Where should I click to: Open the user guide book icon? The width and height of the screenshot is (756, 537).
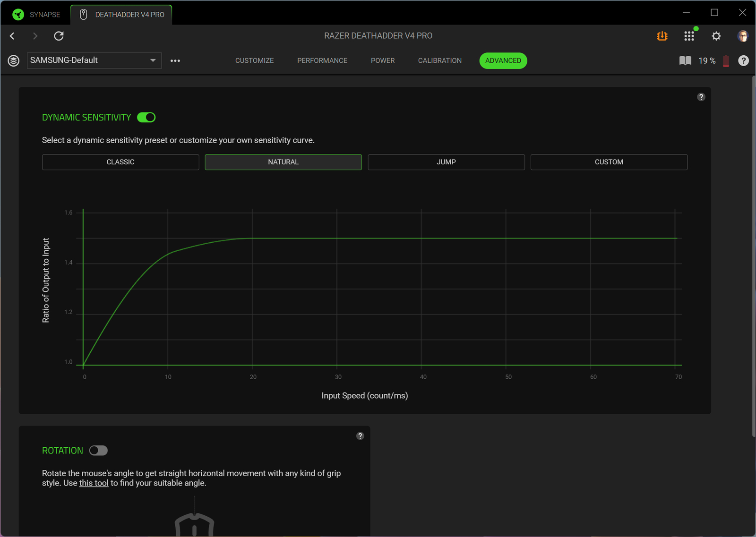pos(685,60)
